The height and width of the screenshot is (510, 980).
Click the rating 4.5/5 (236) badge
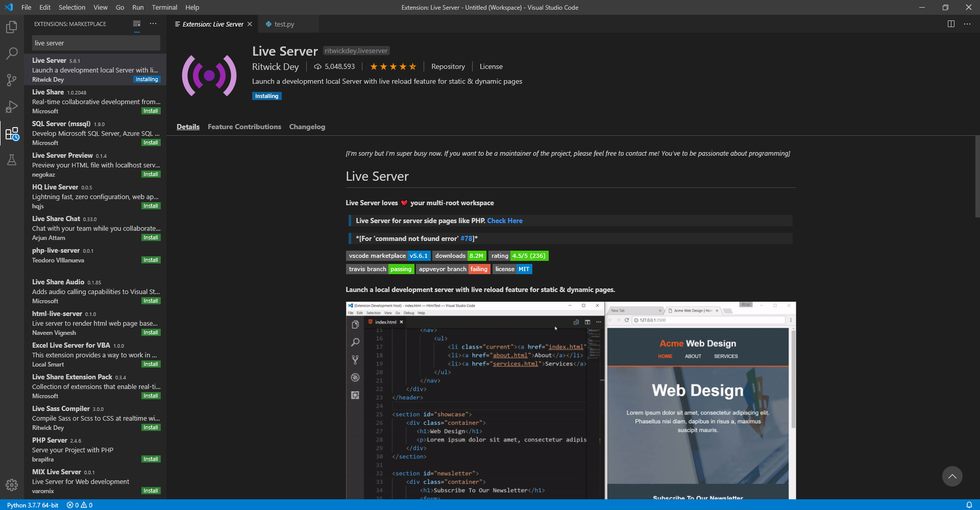519,256
